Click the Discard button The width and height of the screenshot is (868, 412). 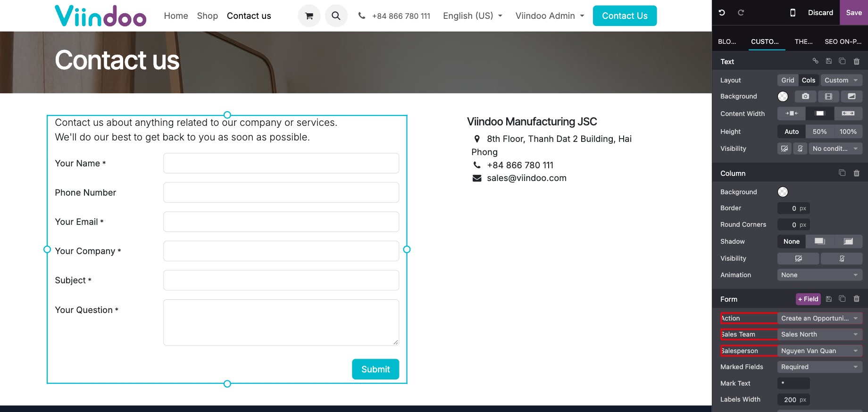(820, 13)
